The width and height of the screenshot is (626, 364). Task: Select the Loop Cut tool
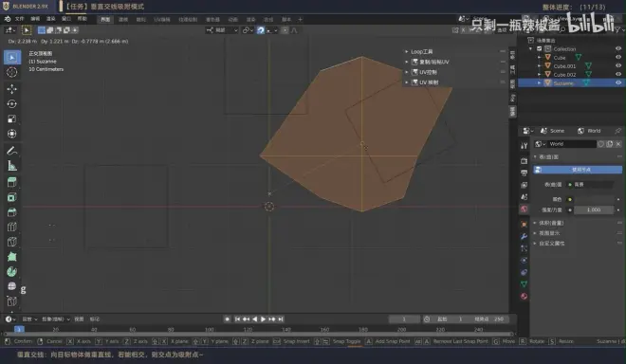12,227
